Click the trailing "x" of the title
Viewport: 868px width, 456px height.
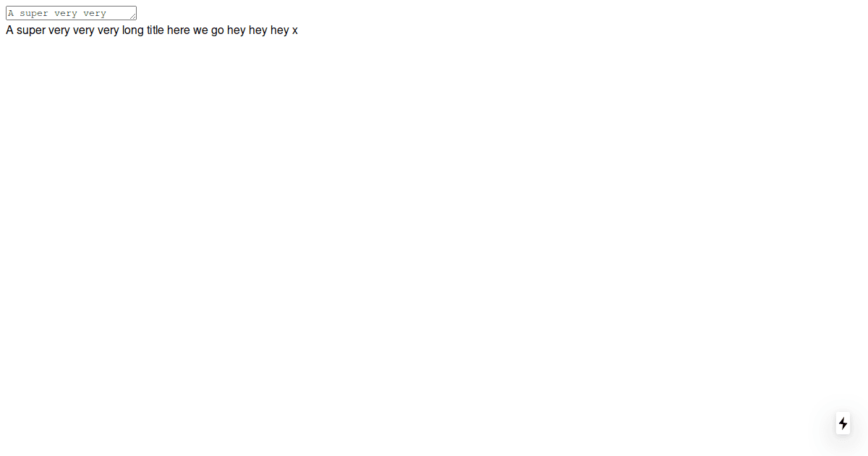(295, 31)
